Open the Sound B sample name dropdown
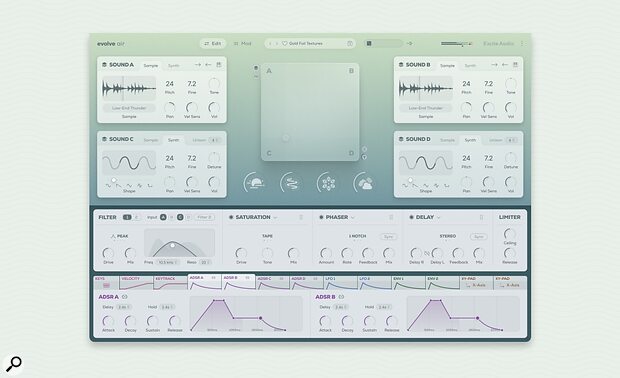 click(x=425, y=108)
